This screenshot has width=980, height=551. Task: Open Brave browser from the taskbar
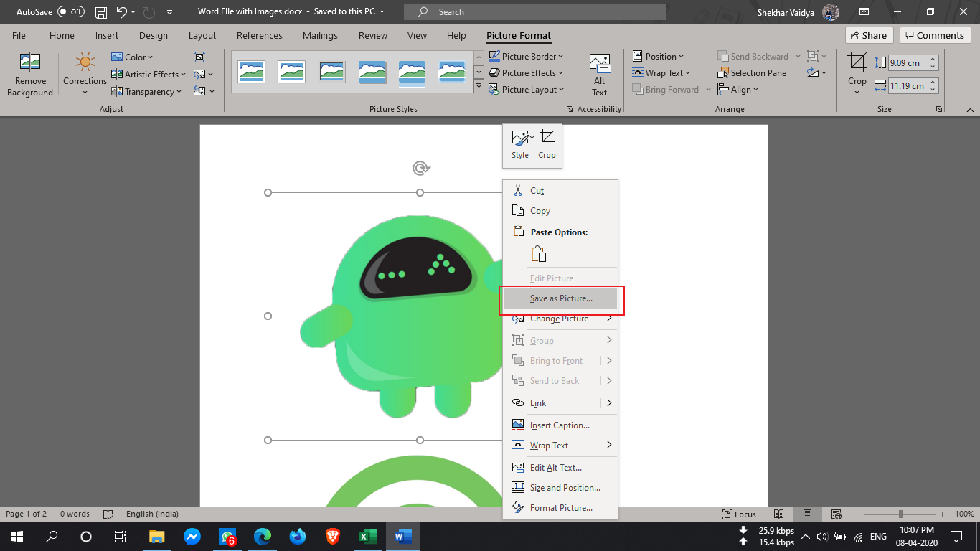pos(333,537)
